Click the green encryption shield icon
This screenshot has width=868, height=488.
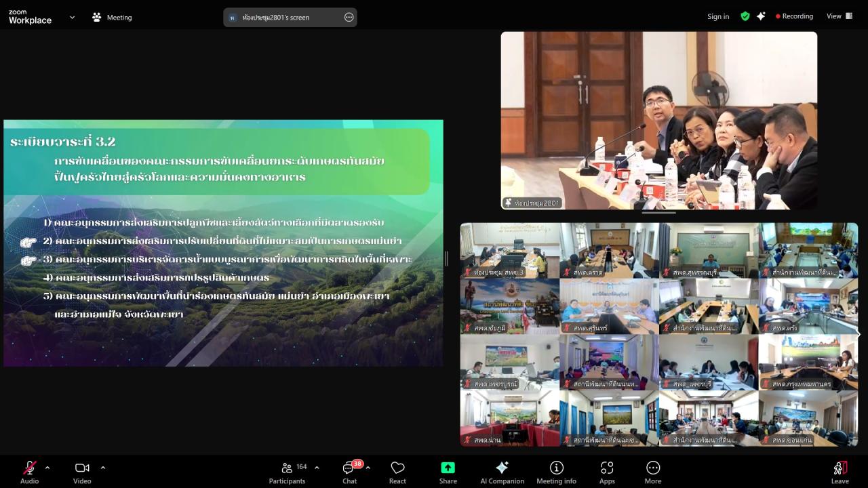click(745, 16)
